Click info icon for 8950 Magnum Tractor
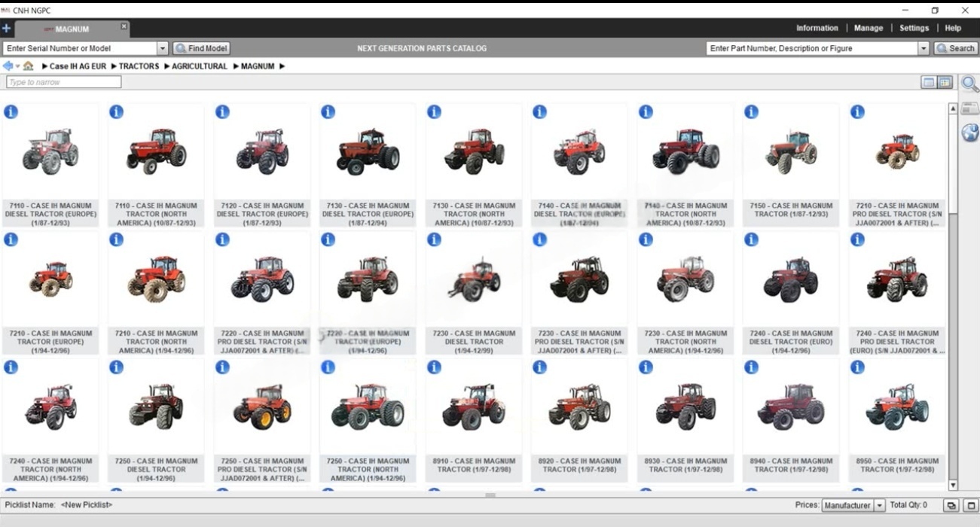This screenshot has height=527, width=980. [857, 367]
